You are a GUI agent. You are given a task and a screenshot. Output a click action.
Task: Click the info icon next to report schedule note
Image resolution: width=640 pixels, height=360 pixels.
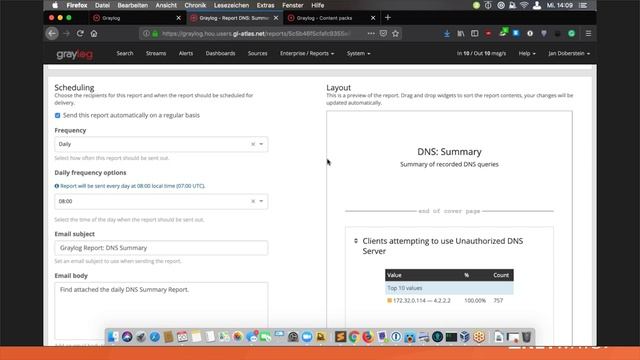click(x=57, y=186)
